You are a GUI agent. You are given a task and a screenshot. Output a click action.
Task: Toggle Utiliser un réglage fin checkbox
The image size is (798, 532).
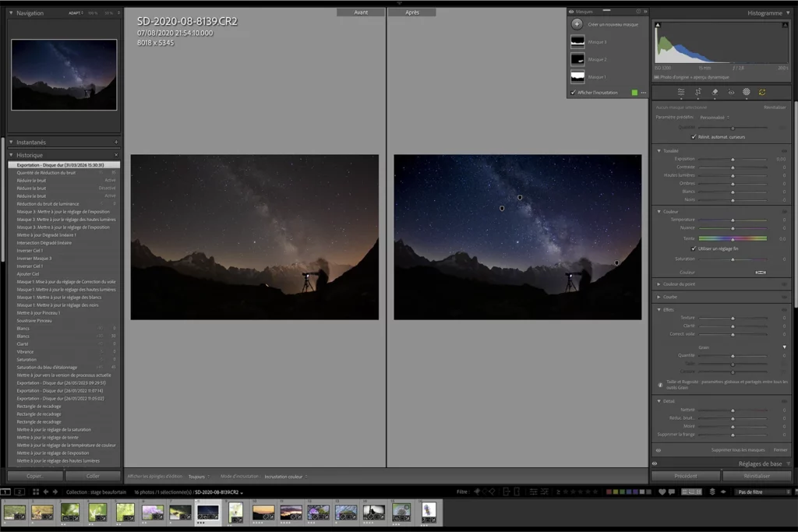[693, 248]
